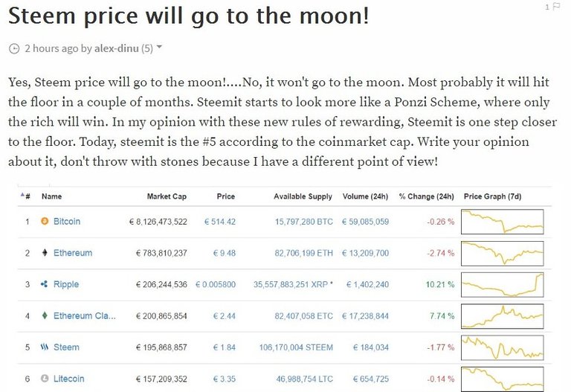Click the Bitcoin coin icon
Screen dimensions: 571x392
tap(45, 221)
